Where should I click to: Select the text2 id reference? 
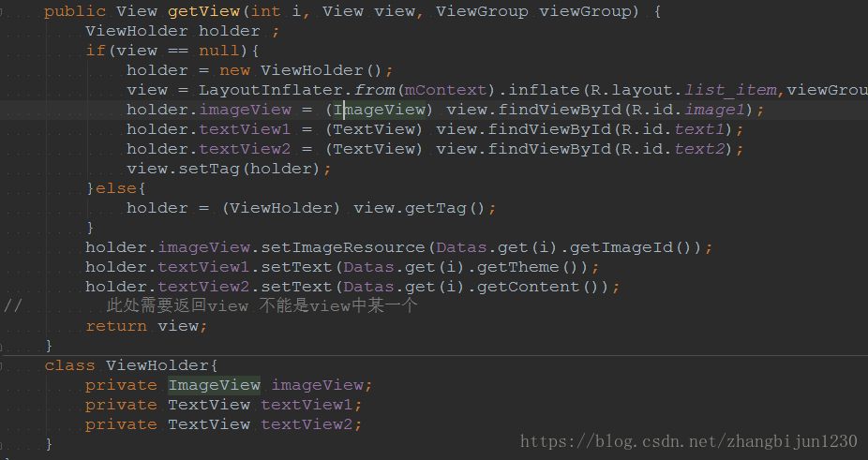coord(699,149)
